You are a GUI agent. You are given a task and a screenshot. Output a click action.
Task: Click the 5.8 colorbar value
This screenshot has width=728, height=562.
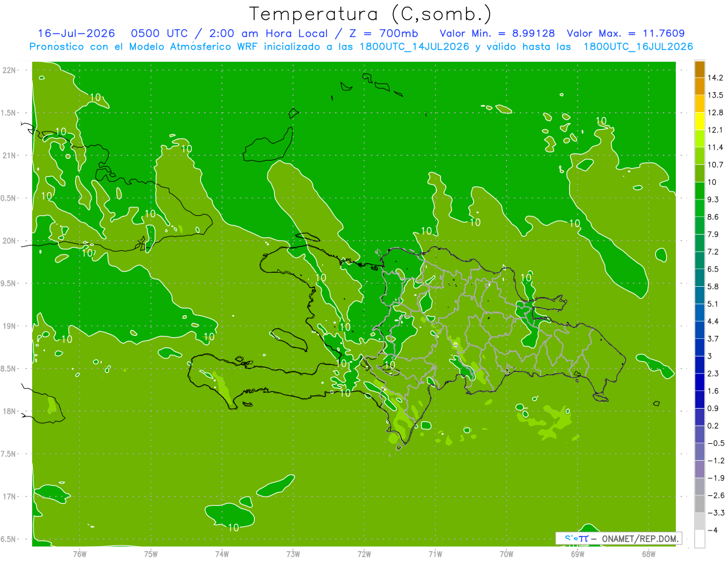coord(713,286)
